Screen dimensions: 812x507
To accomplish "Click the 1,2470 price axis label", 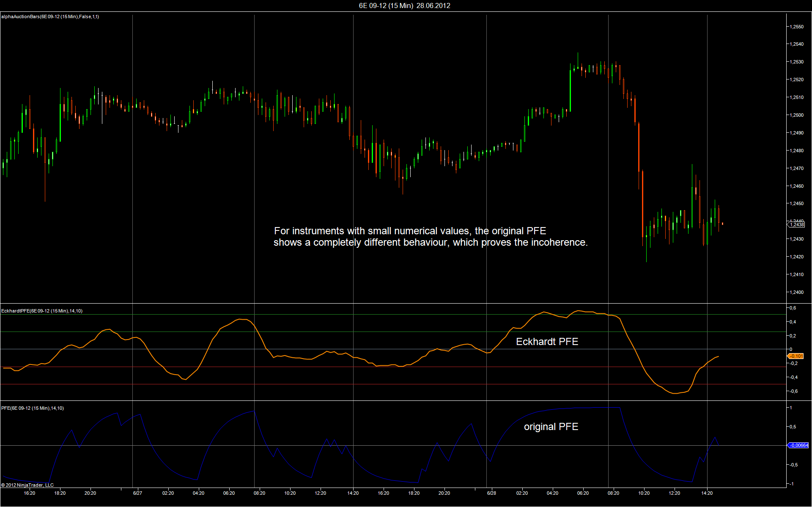I will coord(796,168).
